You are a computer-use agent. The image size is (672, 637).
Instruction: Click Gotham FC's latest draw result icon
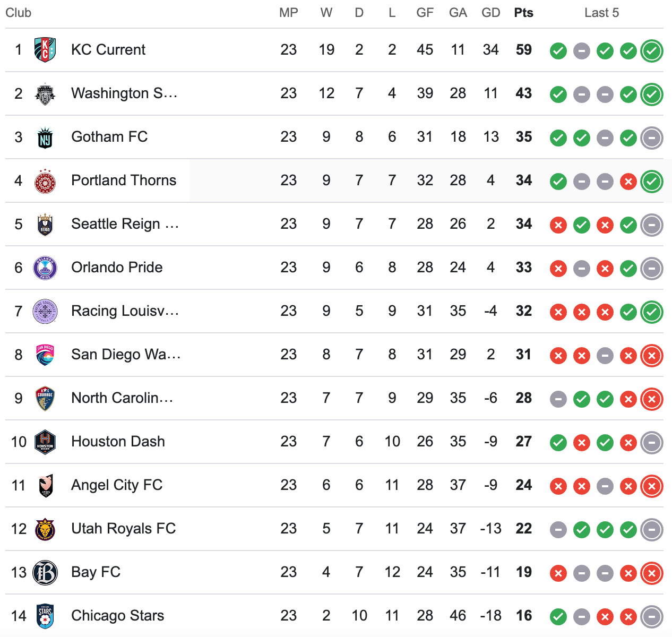point(652,138)
